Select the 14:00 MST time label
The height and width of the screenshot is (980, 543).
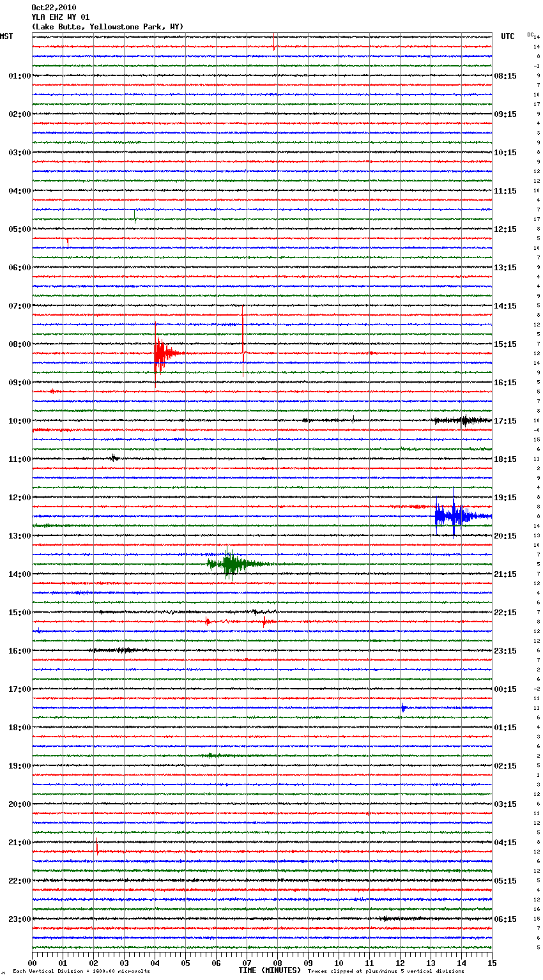pyautogui.click(x=20, y=574)
